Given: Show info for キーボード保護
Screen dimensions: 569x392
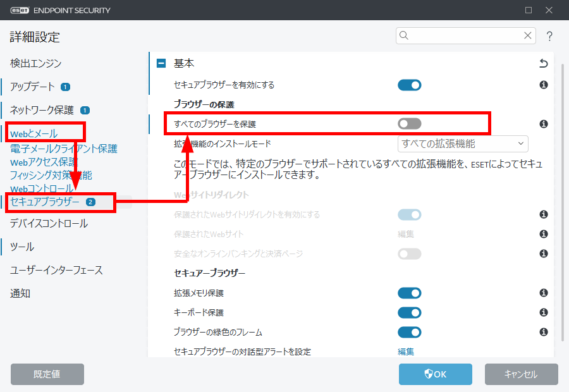Looking at the screenshot, I should coord(544,312).
